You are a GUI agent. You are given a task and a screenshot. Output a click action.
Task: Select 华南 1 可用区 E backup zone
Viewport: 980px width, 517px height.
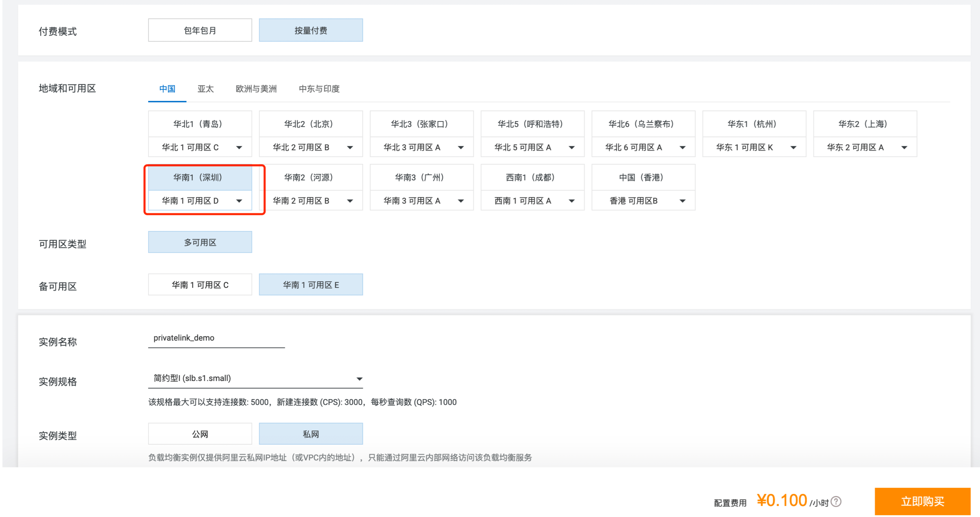311,284
